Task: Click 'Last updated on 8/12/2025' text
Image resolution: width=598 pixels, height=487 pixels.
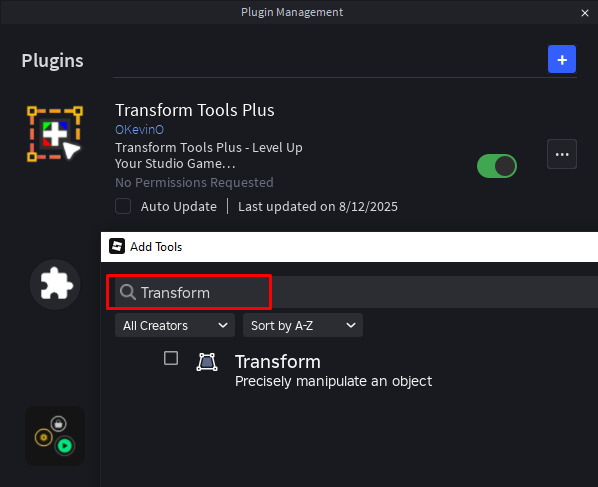Action: point(318,206)
